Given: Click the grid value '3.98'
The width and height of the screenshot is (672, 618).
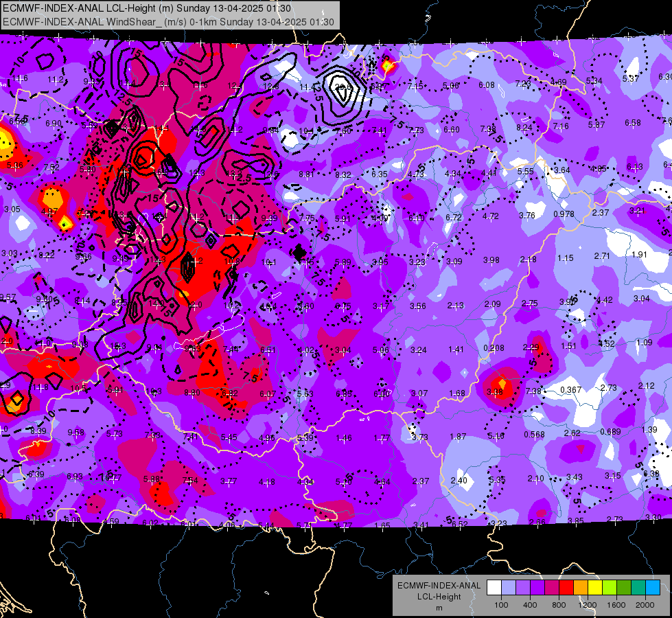Looking at the screenshot, I should (491, 260).
